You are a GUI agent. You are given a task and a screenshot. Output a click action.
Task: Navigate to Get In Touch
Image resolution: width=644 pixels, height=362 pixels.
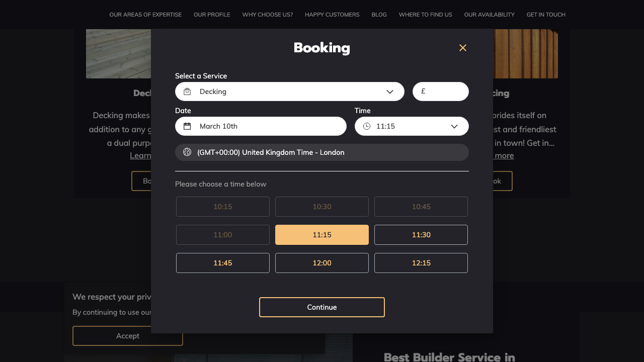coord(546,15)
